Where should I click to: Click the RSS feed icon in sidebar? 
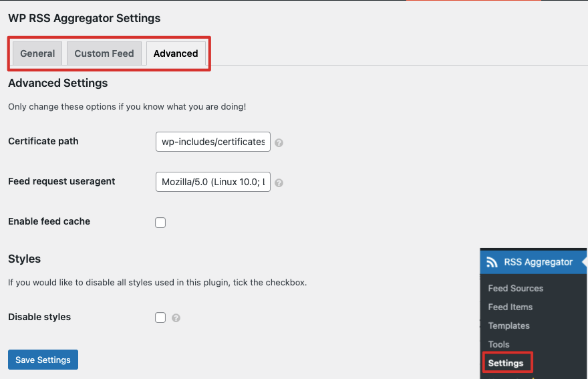click(492, 262)
